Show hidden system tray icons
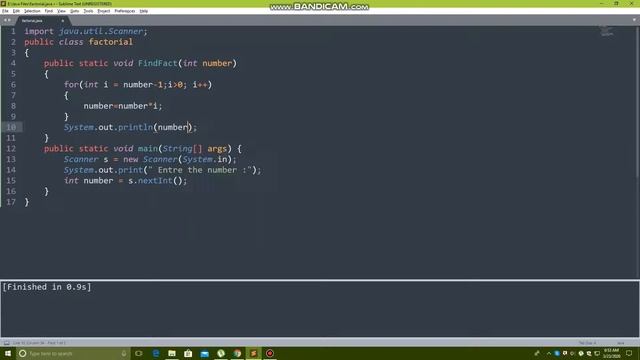 pyautogui.click(x=548, y=353)
